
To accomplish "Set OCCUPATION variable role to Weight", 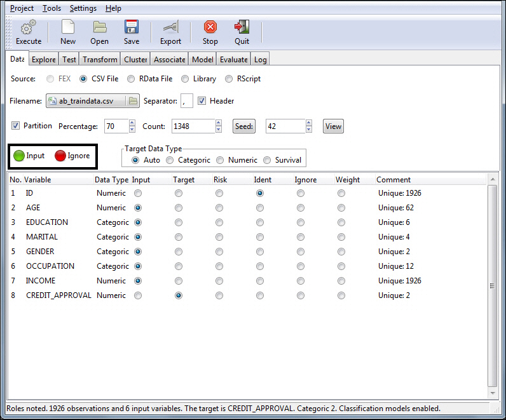I will 341,266.
